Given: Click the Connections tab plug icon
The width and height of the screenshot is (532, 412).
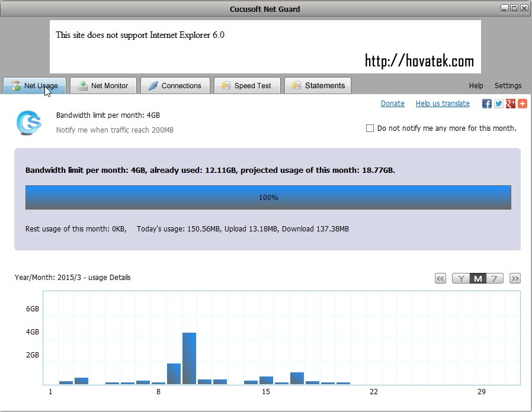Looking at the screenshot, I should click(x=153, y=86).
